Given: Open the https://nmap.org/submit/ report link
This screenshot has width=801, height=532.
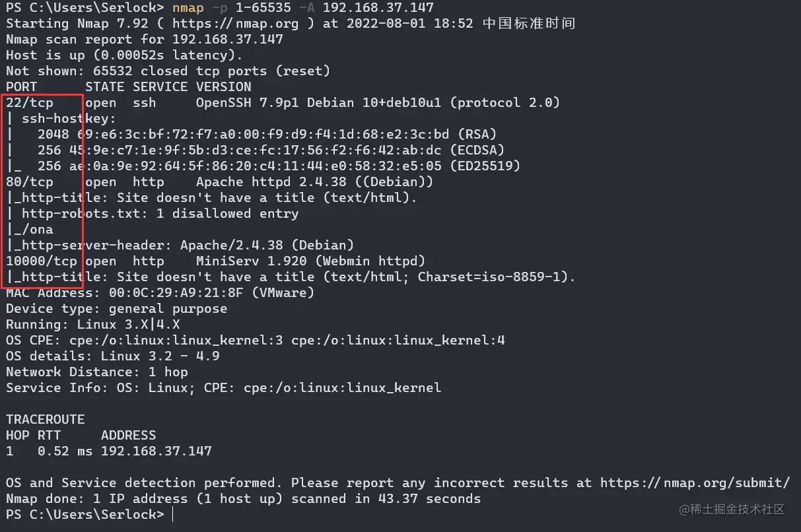Looking at the screenshot, I should click(695, 483).
